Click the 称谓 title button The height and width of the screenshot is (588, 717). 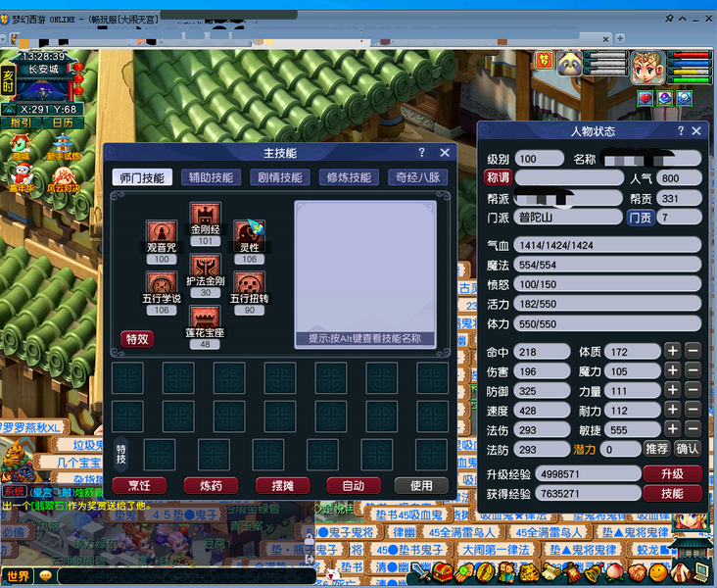pos(498,177)
